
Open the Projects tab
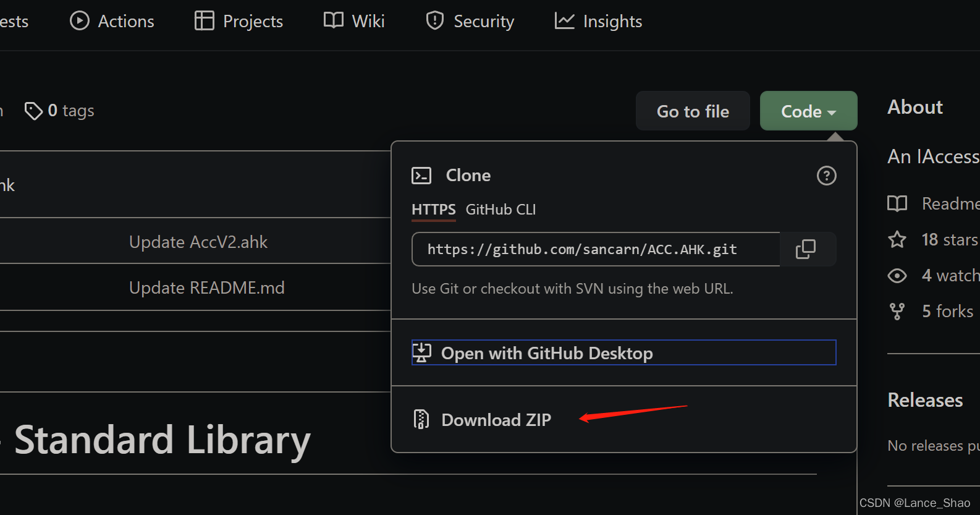(x=239, y=21)
